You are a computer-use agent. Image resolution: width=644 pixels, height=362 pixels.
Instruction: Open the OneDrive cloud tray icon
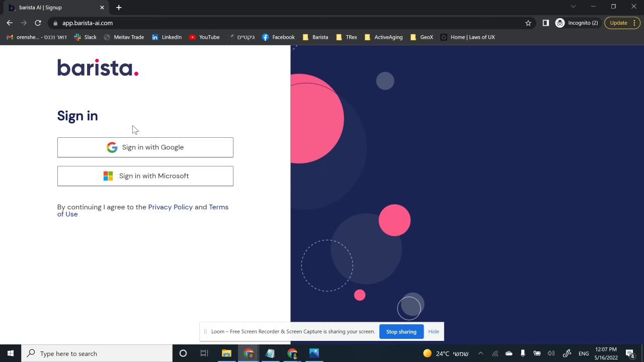[509, 353]
